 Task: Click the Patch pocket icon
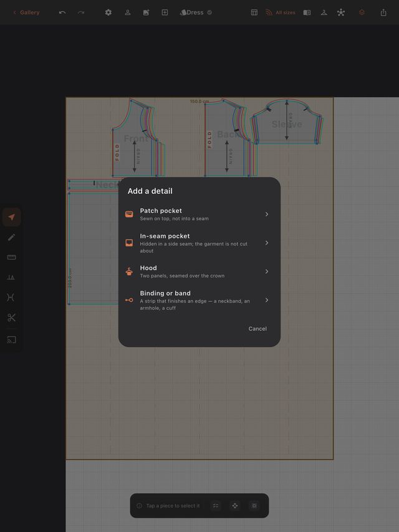pos(129,214)
